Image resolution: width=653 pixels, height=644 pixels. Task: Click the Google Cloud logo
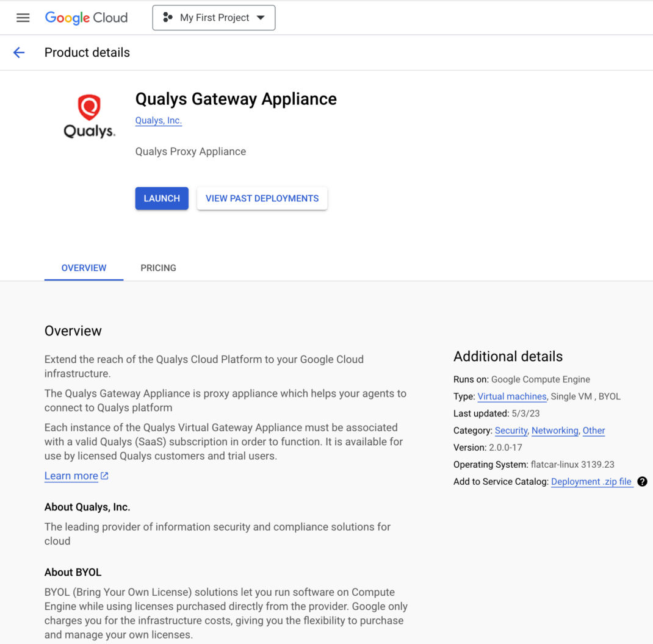pyautogui.click(x=86, y=18)
